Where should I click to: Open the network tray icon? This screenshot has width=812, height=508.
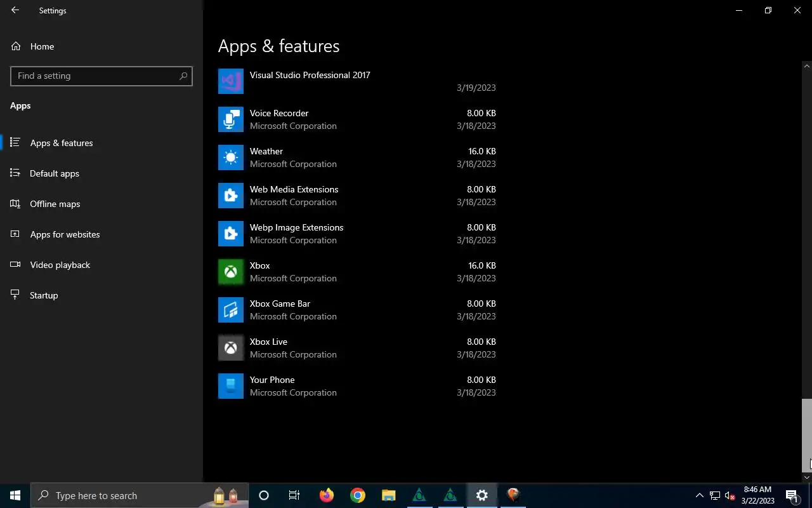pyautogui.click(x=715, y=495)
